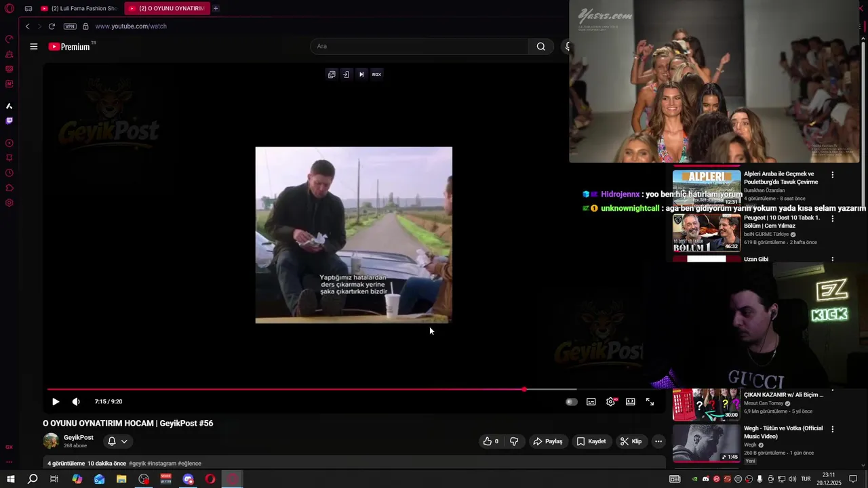Open Task View on taskbar
This screenshot has height=488, width=868.
54,479
